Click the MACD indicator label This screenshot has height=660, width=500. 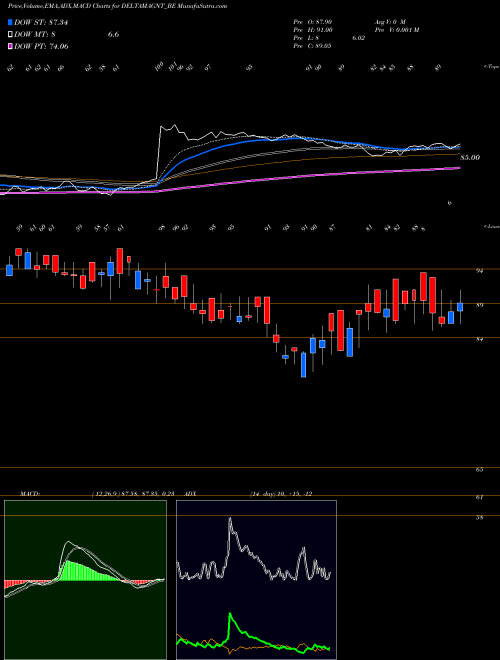(x=30, y=493)
